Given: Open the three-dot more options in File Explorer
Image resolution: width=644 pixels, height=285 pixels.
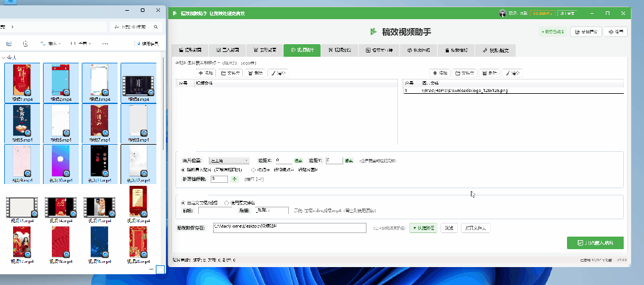Looking at the screenshot, I should coord(105,44).
